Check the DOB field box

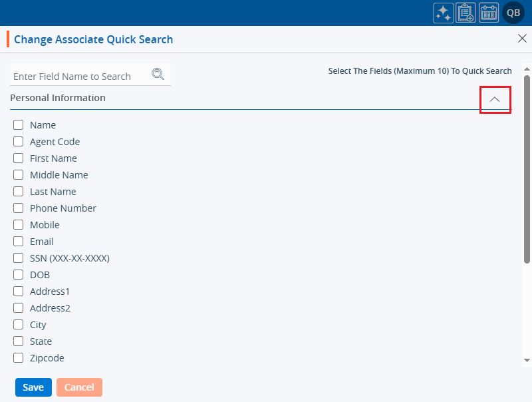(x=19, y=275)
